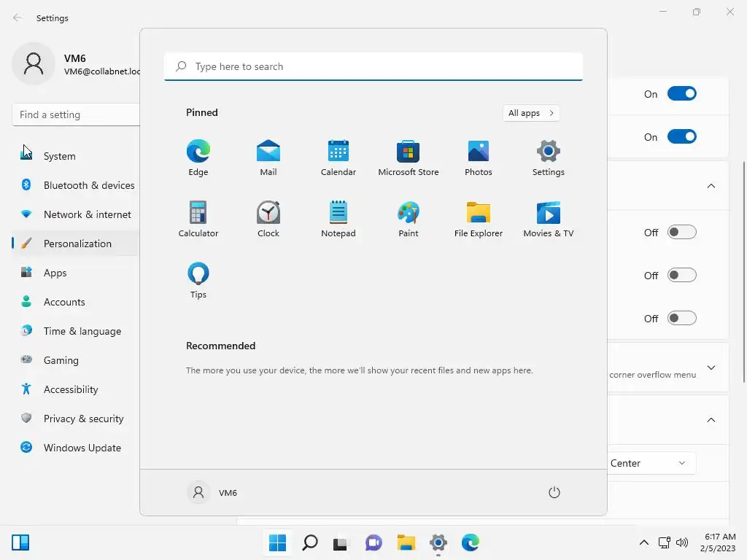Open taskbar Search
Viewport: 747px width, 560px height.
pos(309,542)
